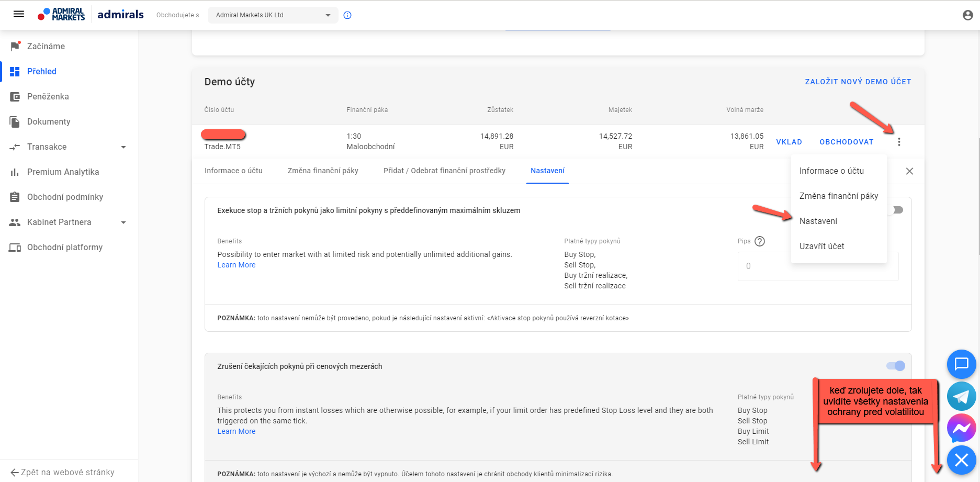Click the Peněženka wallet icon

15,96
